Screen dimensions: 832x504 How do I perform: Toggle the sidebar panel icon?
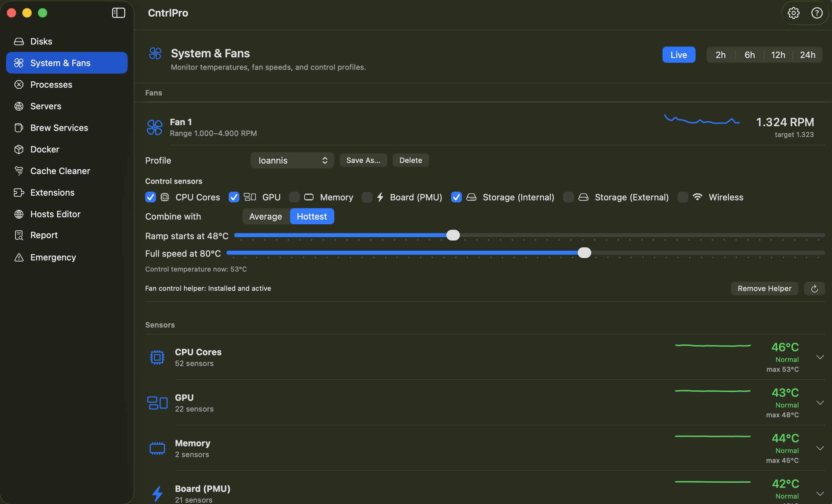pyautogui.click(x=118, y=13)
